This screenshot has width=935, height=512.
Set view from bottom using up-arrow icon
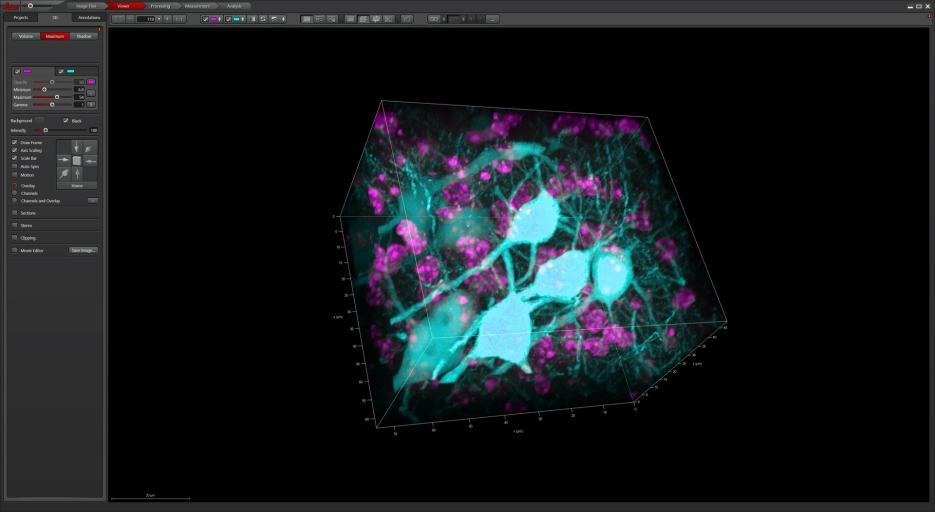tap(76, 173)
